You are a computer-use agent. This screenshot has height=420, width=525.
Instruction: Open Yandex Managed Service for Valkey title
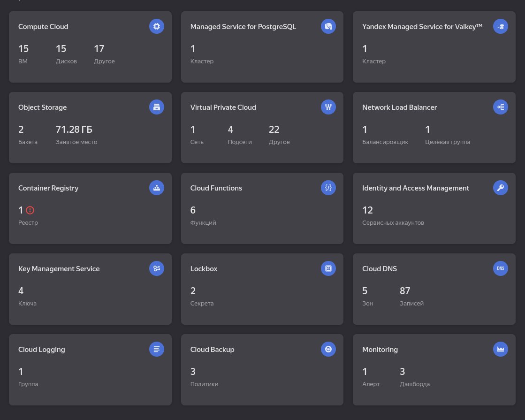(x=422, y=27)
